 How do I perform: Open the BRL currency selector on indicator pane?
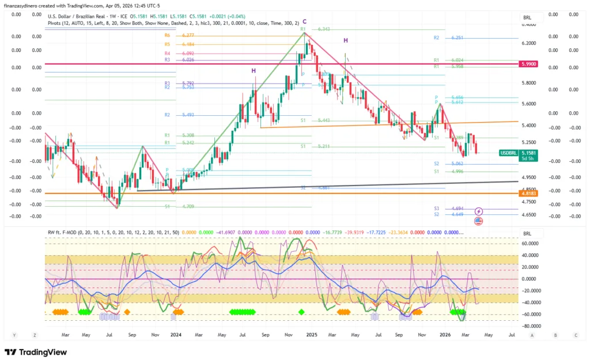pos(527,233)
